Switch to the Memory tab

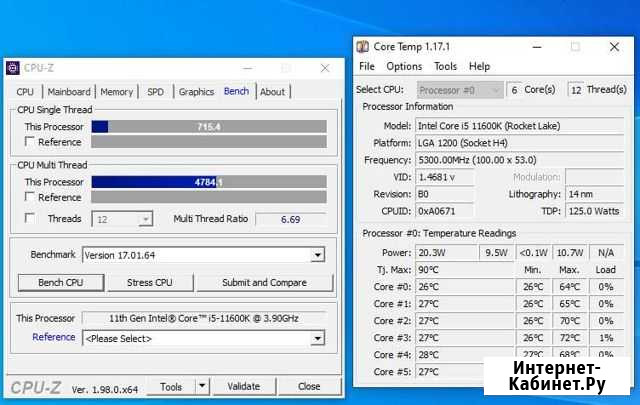coord(117,92)
